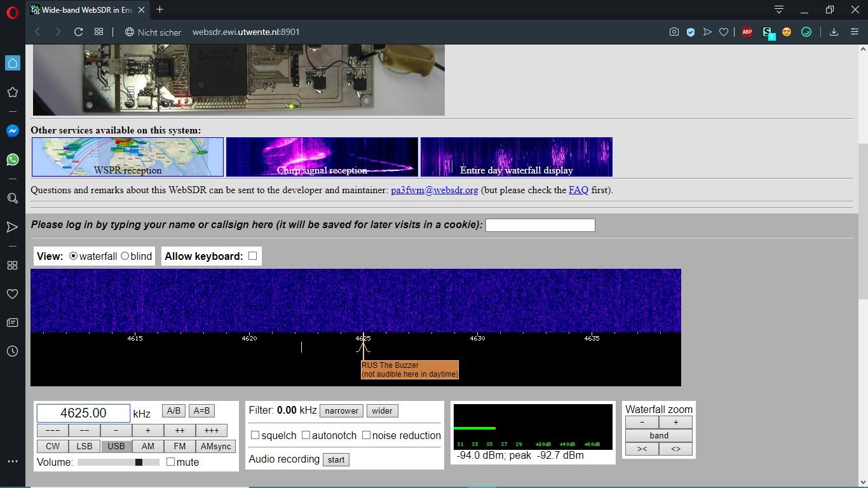
Task: Open tab menu icon in title bar
Action: click(x=778, y=10)
